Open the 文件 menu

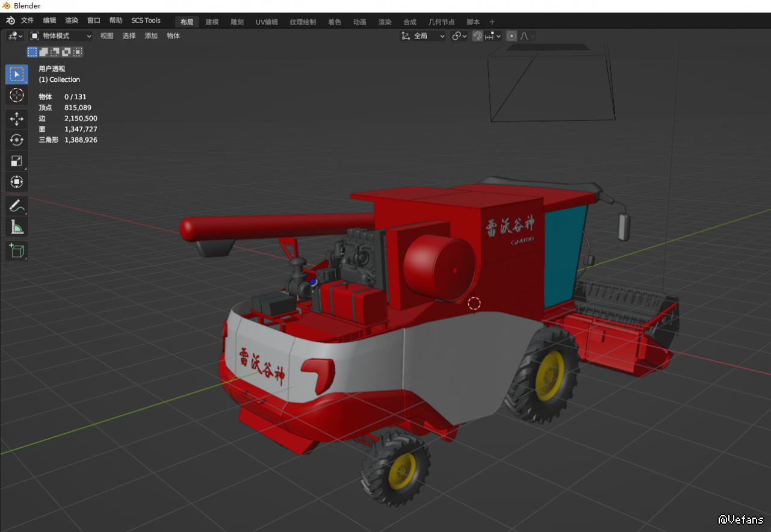point(28,20)
